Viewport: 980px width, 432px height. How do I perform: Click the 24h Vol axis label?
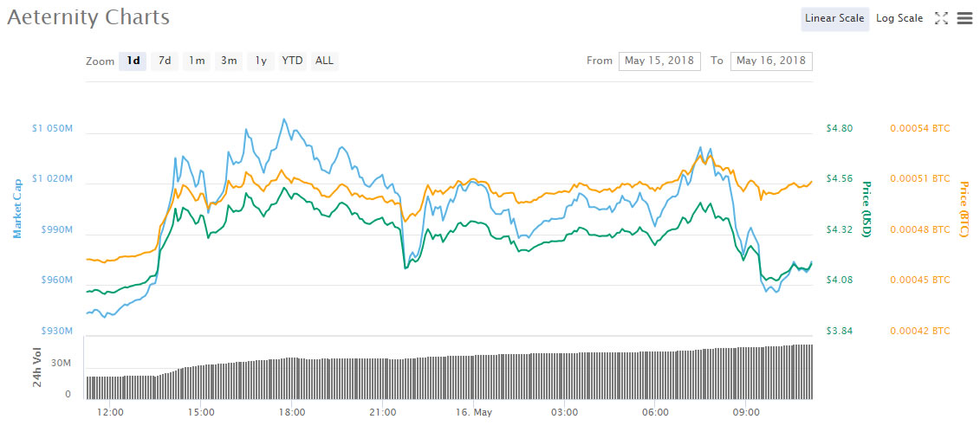click(37, 369)
